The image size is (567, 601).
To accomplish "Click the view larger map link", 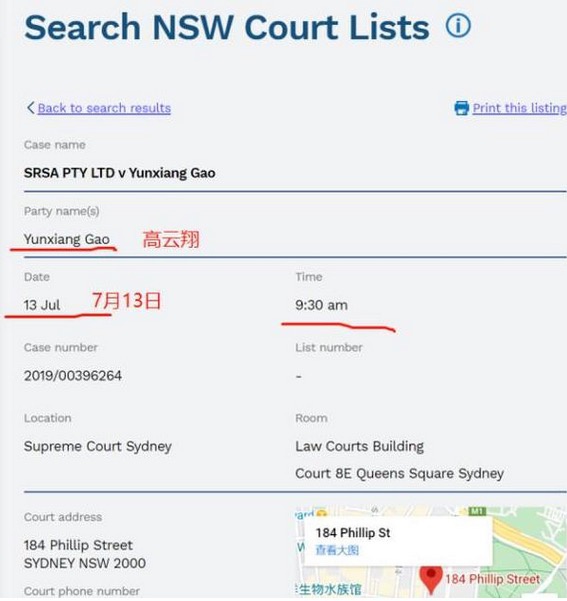I will point(337,550).
